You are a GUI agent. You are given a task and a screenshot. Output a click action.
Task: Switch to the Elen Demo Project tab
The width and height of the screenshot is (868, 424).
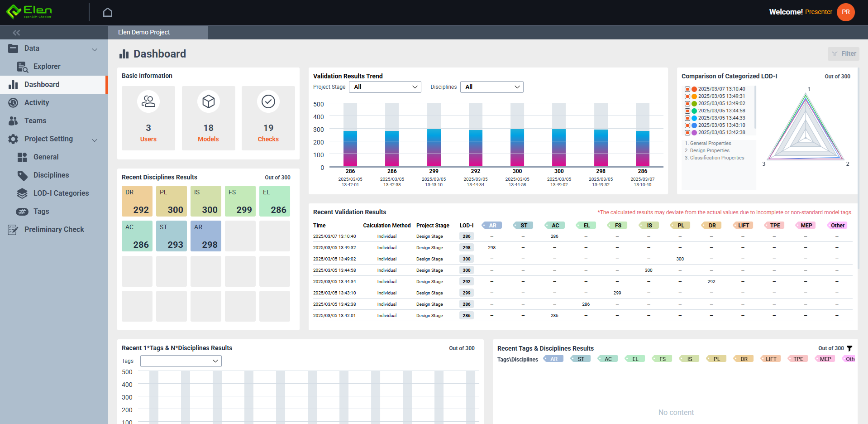point(144,32)
